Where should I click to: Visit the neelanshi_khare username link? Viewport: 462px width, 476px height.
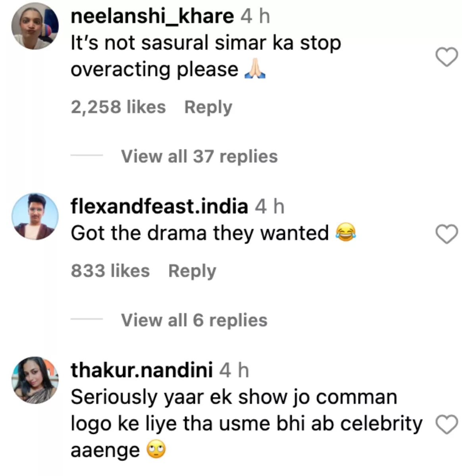pyautogui.click(x=152, y=16)
